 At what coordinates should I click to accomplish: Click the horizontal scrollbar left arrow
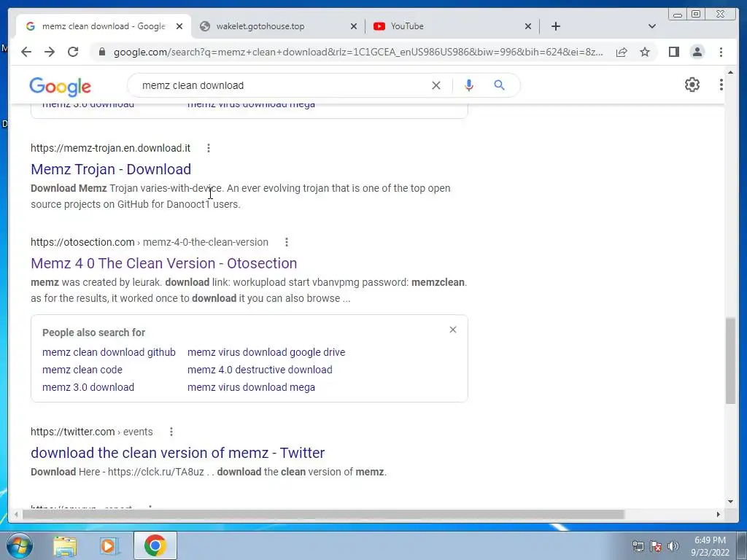16,514
